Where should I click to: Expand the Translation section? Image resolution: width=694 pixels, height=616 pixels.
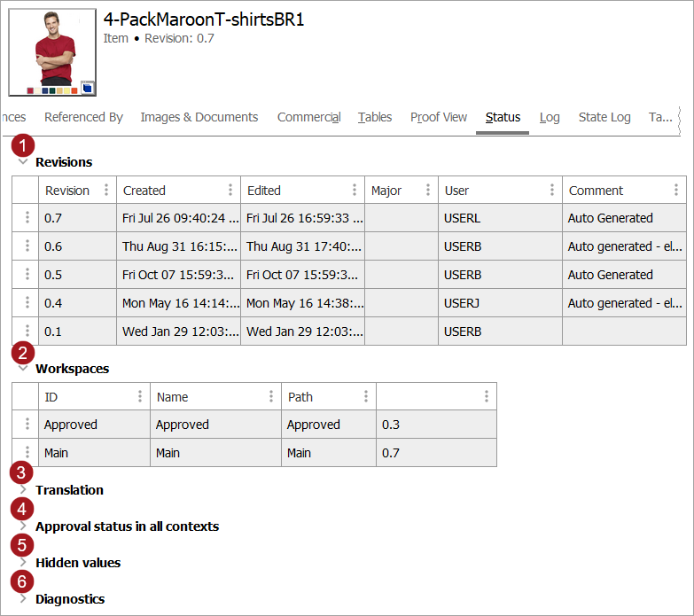23,490
